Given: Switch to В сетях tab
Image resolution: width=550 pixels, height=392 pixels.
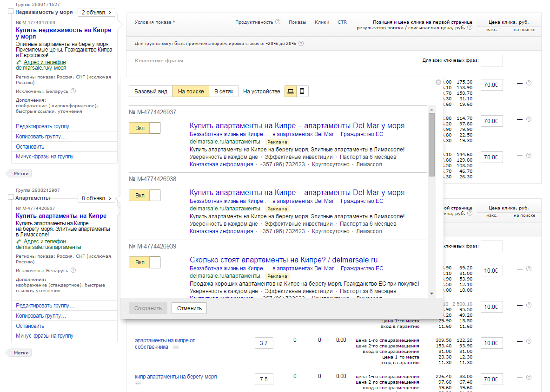Looking at the screenshot, I should click(x=224, y=91).
